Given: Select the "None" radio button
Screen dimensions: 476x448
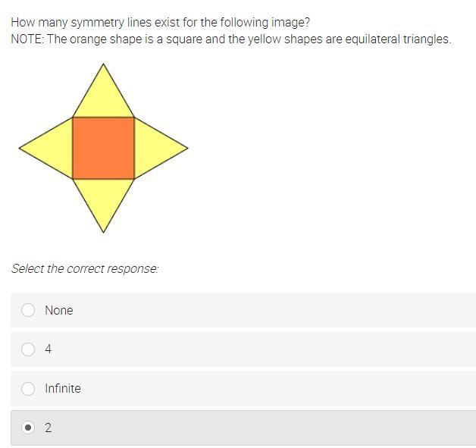Looking at the screenshot, I should 28,310.
